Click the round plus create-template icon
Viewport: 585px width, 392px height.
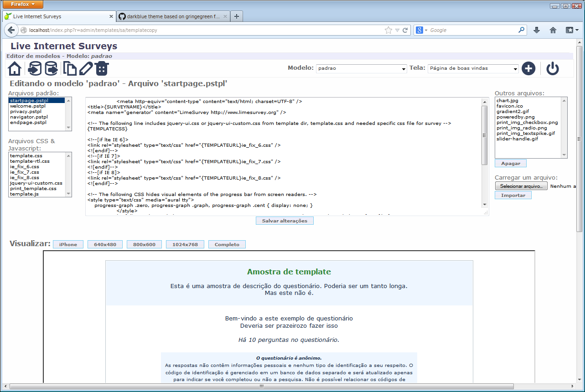pyautogui.click(x=528, y=68)
